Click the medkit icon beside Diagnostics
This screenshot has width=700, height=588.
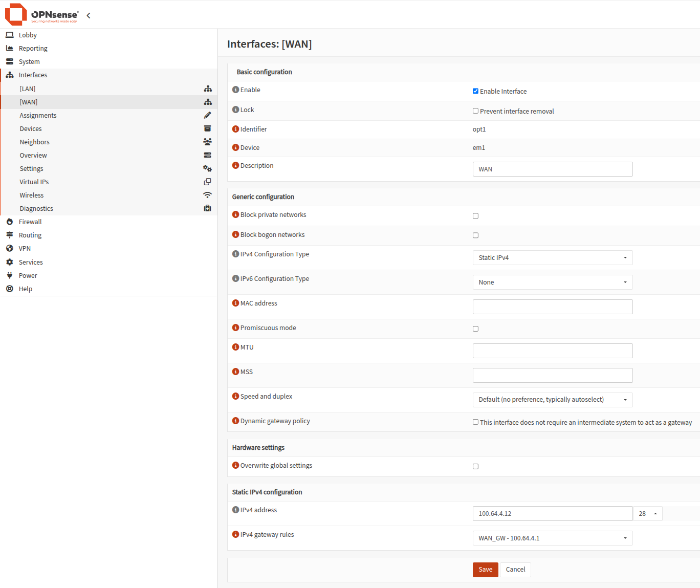(x=207, y=208)
